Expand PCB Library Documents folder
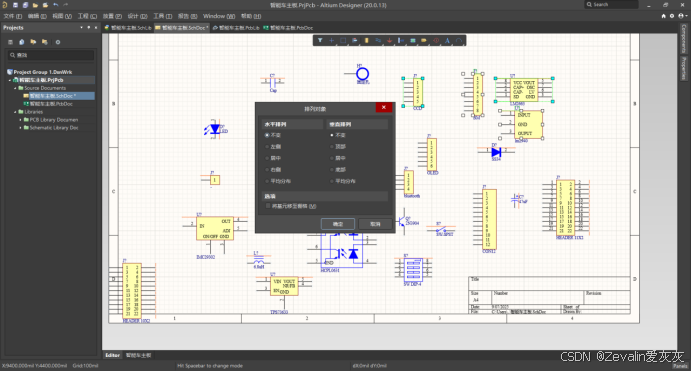The height and width of the screenshot is (371, 692). click(x=20, y=120)
